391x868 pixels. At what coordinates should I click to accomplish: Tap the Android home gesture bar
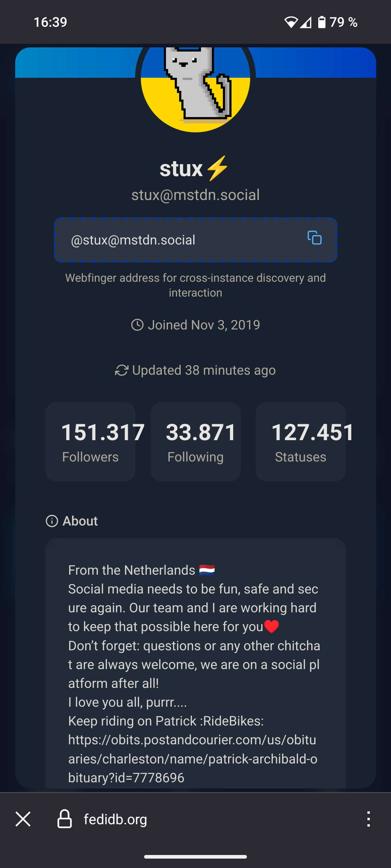coord(195,857)
